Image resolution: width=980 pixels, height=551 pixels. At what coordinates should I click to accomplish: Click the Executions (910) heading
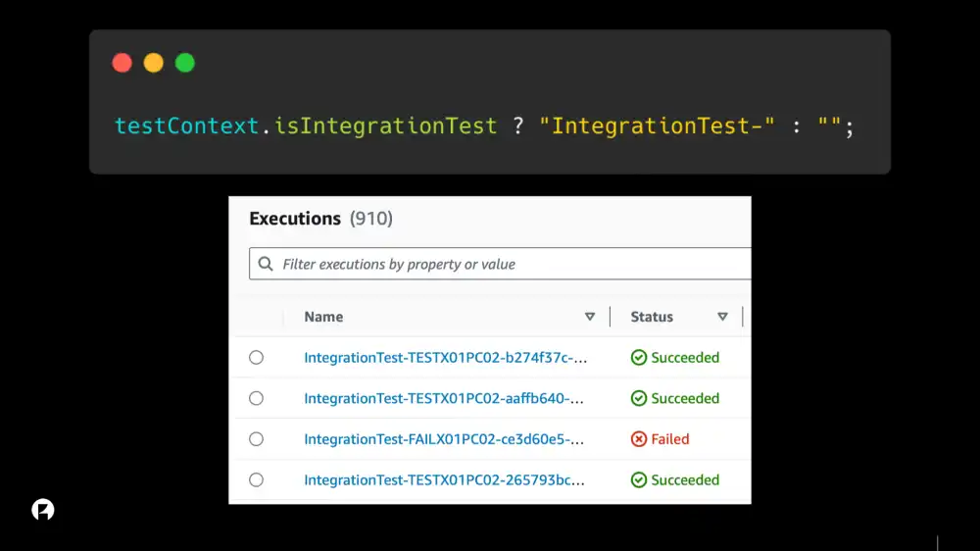coord(321,219)
